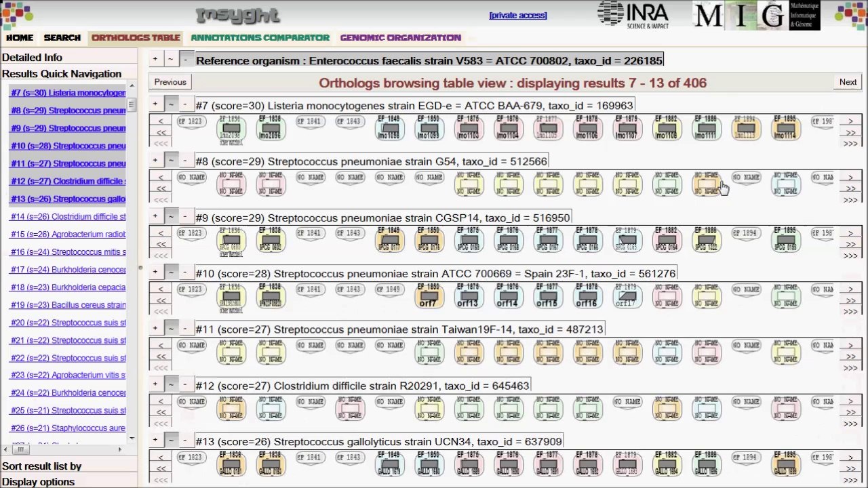Click the INRA Science & Impact logo
This screenshot has width=868, height=488.
coord(632,15)
